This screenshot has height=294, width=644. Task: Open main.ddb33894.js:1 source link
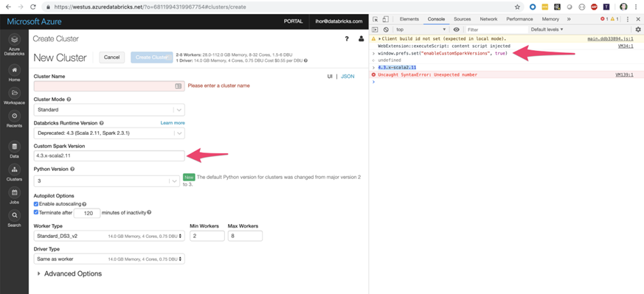click(610, 38)
